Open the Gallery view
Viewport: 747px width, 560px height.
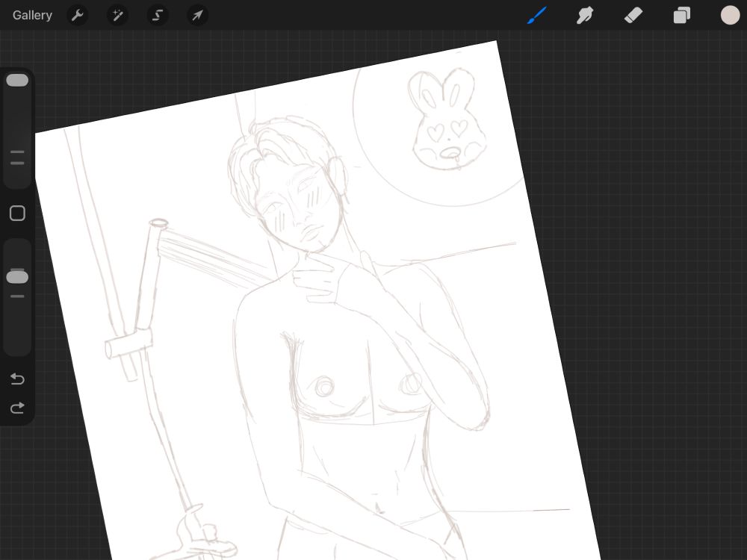point(32,15)
